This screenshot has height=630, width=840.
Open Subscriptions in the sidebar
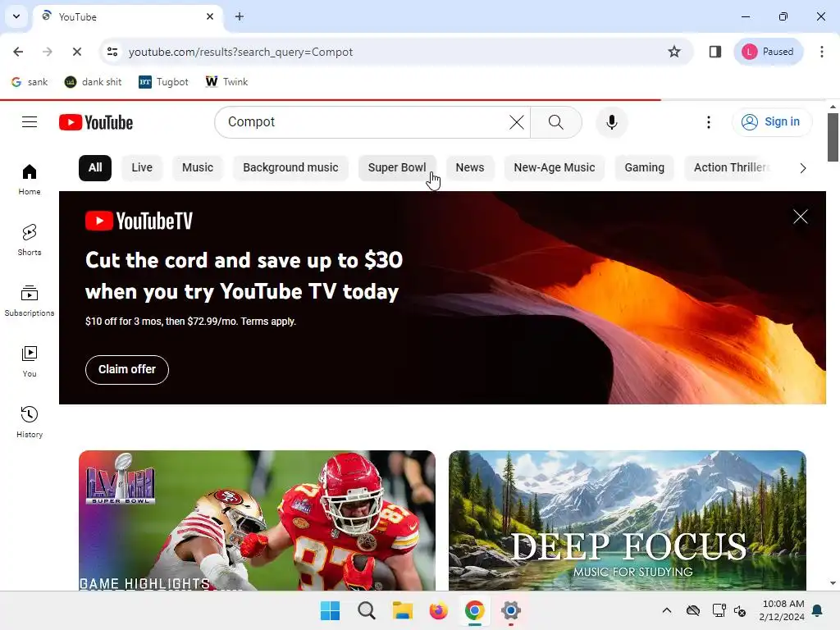pyautogui.click(x=30, y=300)
